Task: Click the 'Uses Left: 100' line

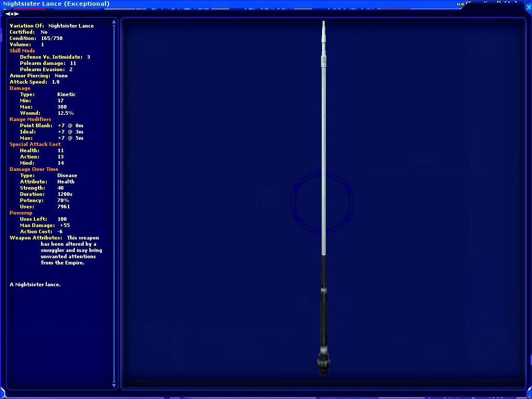Action: coord(44,219)
